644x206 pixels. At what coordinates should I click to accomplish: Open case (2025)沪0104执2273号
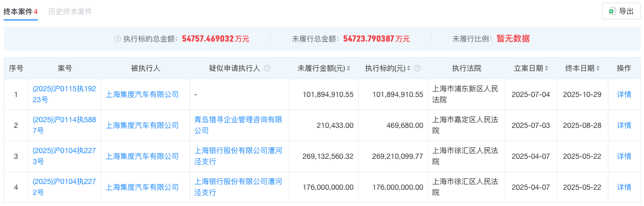64,156
